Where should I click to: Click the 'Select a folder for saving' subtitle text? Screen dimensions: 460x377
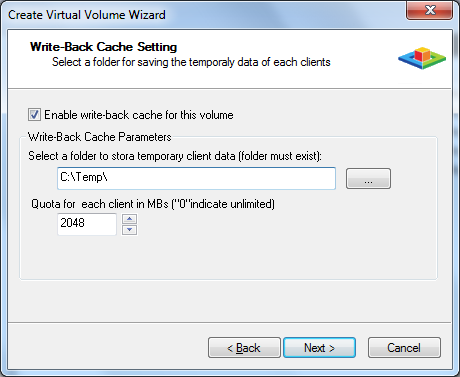191,62
